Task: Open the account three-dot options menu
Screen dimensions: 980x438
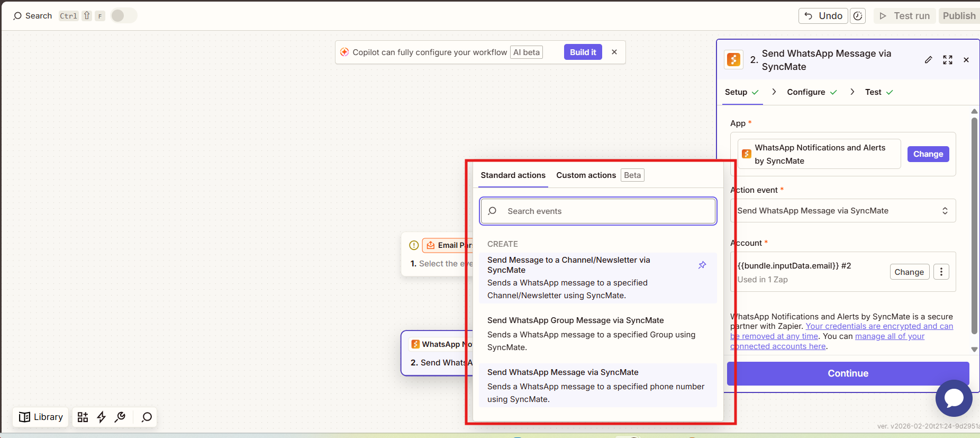Action: (x=941, y=272)
